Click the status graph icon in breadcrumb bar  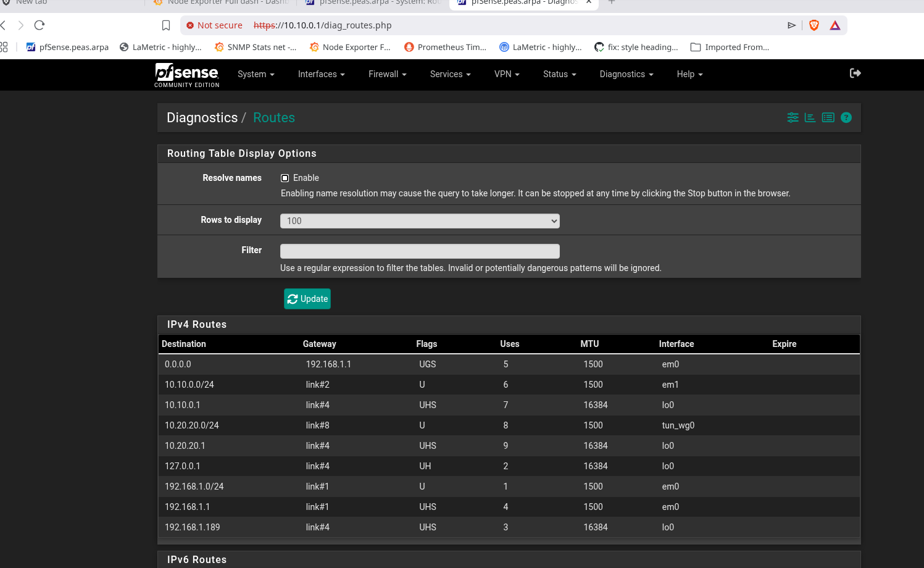[810, 117]
